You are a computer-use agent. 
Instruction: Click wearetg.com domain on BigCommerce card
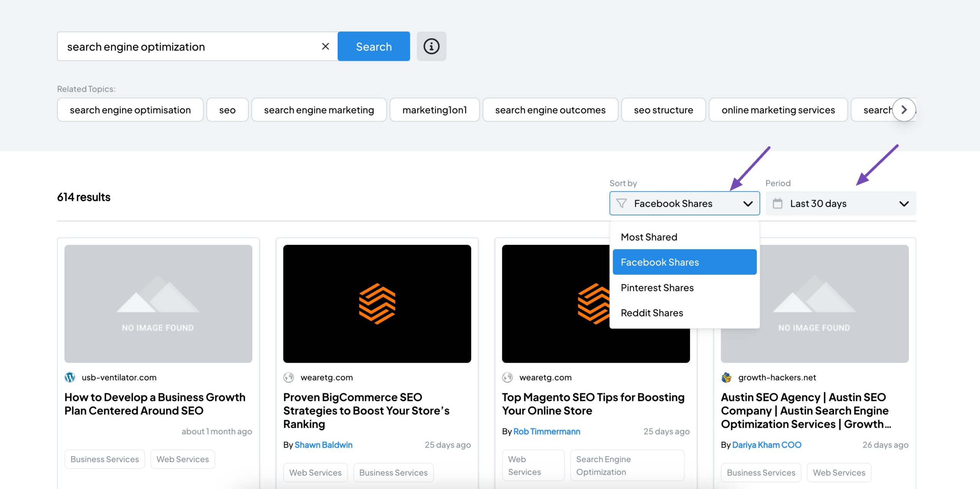[327, 378]
